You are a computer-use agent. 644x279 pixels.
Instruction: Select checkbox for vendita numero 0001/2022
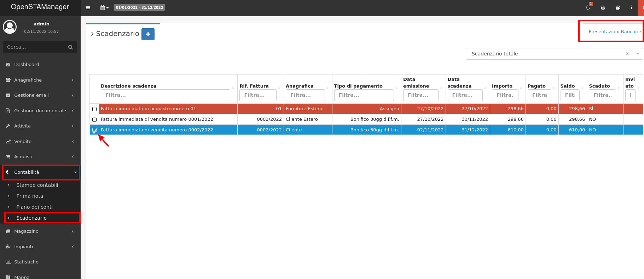coord(94,120)
